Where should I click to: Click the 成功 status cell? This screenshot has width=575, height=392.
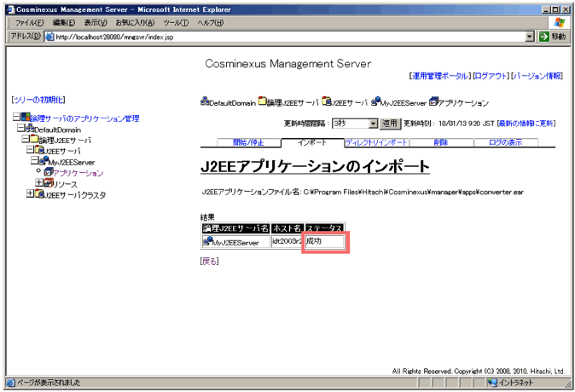click(x=325, y=241)
